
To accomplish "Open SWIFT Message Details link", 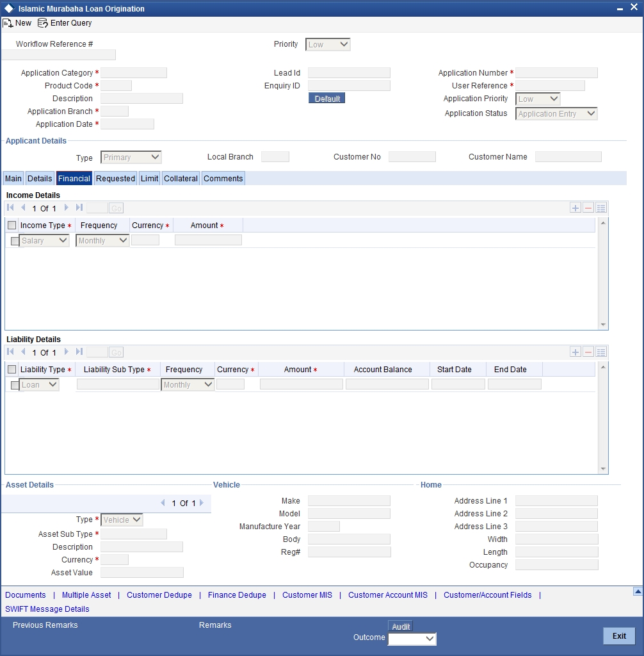I will (47, 609).
